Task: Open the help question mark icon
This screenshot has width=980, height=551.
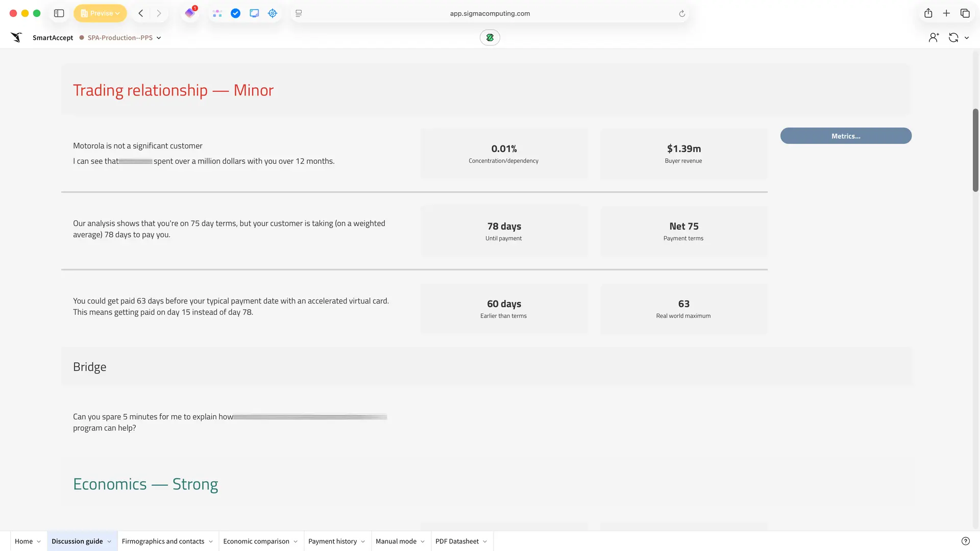Action: [x=965, y=541]
